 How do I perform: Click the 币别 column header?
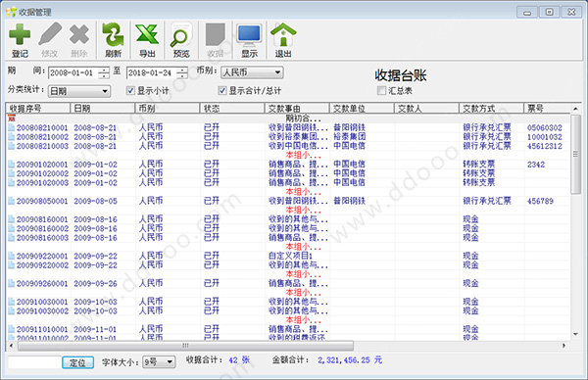168,109
